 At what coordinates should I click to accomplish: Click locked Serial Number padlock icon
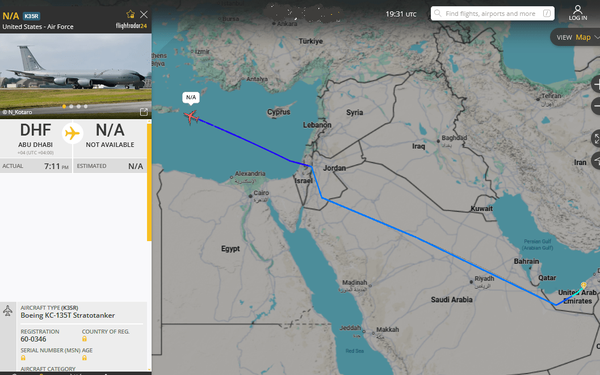coord(23,358)
